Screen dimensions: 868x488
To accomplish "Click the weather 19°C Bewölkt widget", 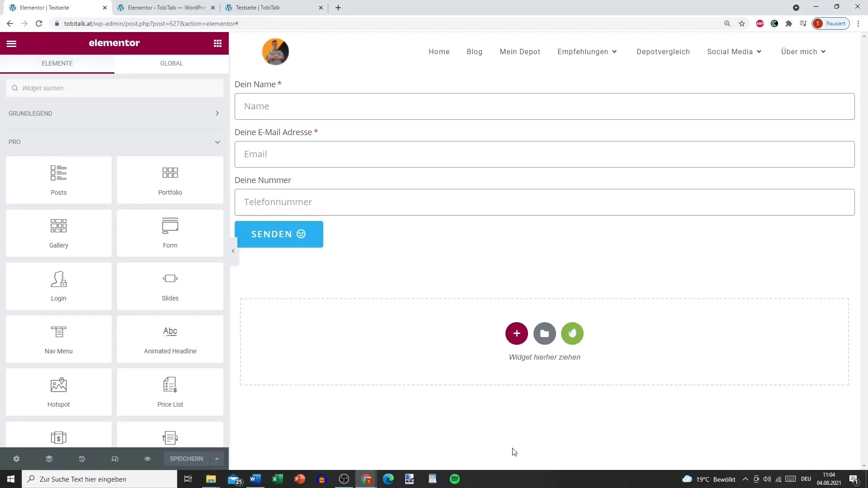I will pos(708,479).
